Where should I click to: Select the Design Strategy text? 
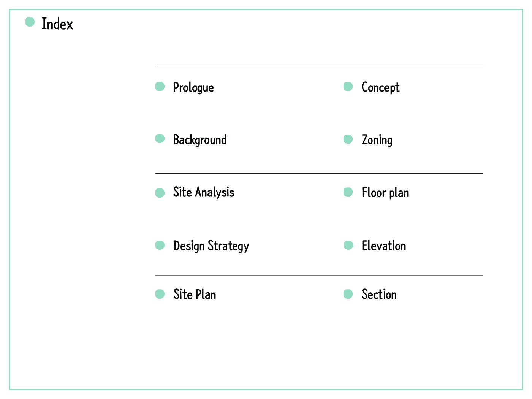click(x=211, y=246)
